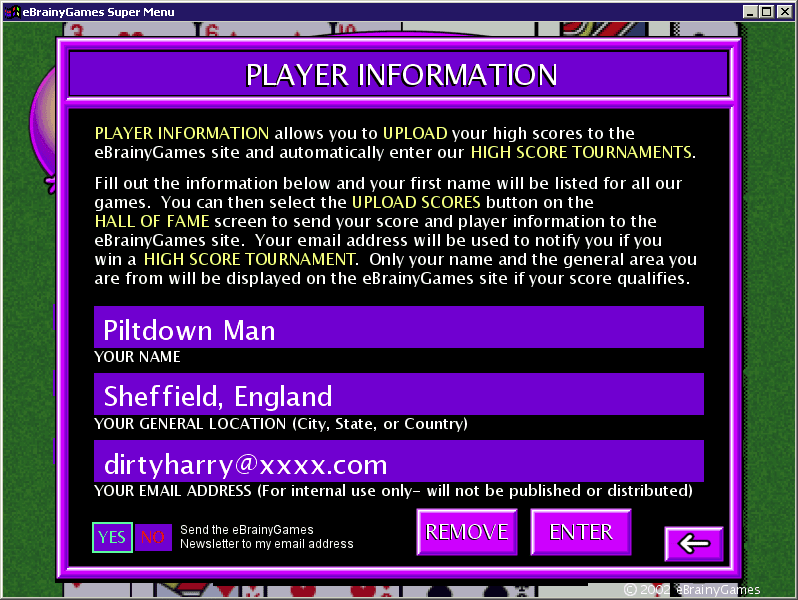Image resolution: width=798 pixels, height=600 pixels.
Task: Close the eBrainyGames Super Menu window
Action: click(x=784, y=12)
